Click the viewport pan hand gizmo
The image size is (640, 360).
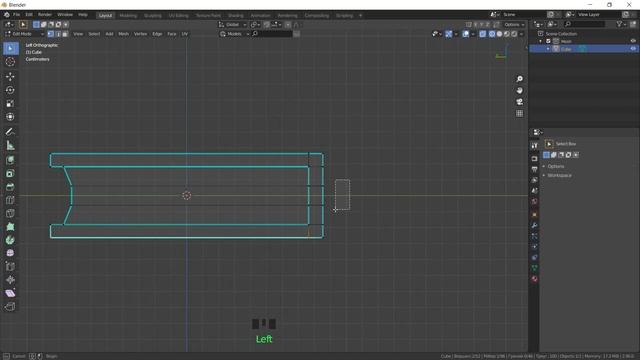(519, 90)
